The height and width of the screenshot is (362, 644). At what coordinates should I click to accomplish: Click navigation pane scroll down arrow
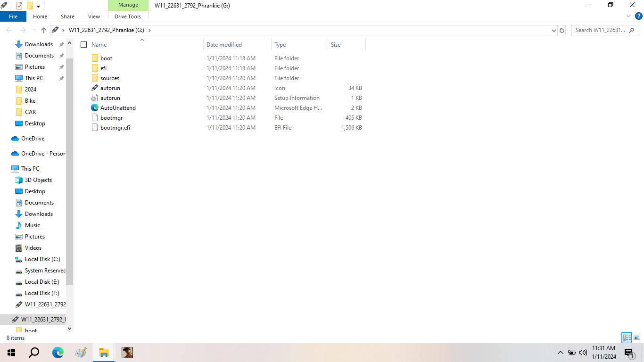point(70,329)
